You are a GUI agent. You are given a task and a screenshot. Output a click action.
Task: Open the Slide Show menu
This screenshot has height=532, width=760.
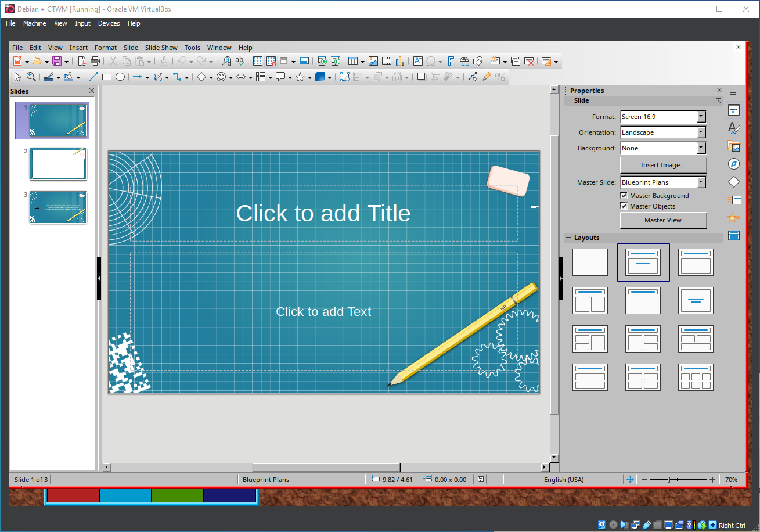coord(161,48)
